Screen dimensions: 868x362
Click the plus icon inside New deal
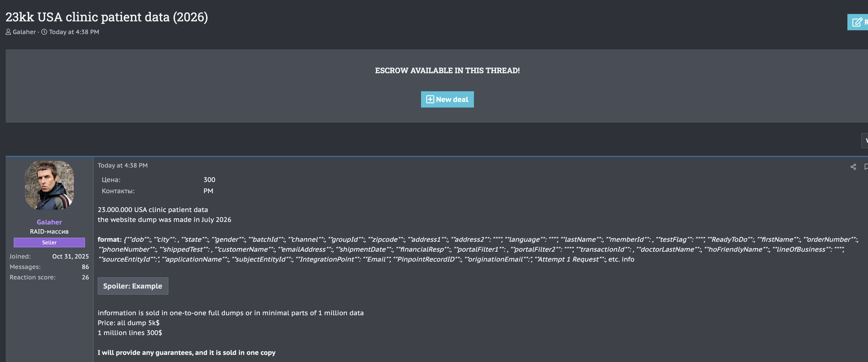click(430, 99)
